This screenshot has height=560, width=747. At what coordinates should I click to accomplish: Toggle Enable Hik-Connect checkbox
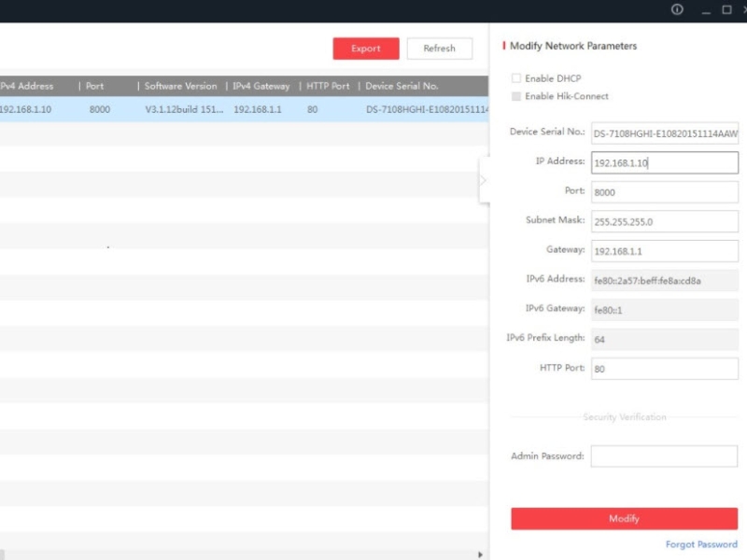click(x=516, y=96)
